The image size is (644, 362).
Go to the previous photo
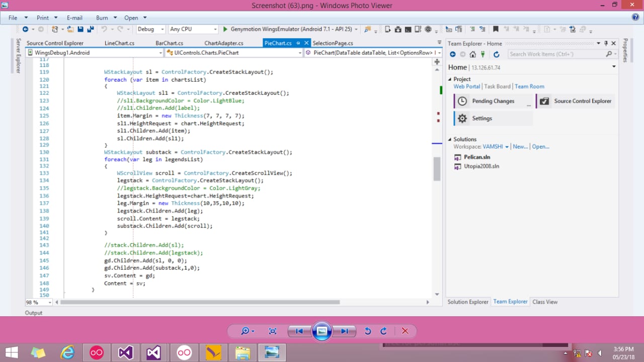[299, 331]
